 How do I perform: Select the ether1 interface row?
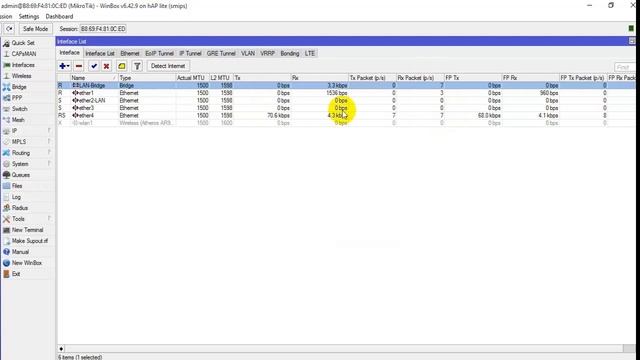[x=346, y=93]
